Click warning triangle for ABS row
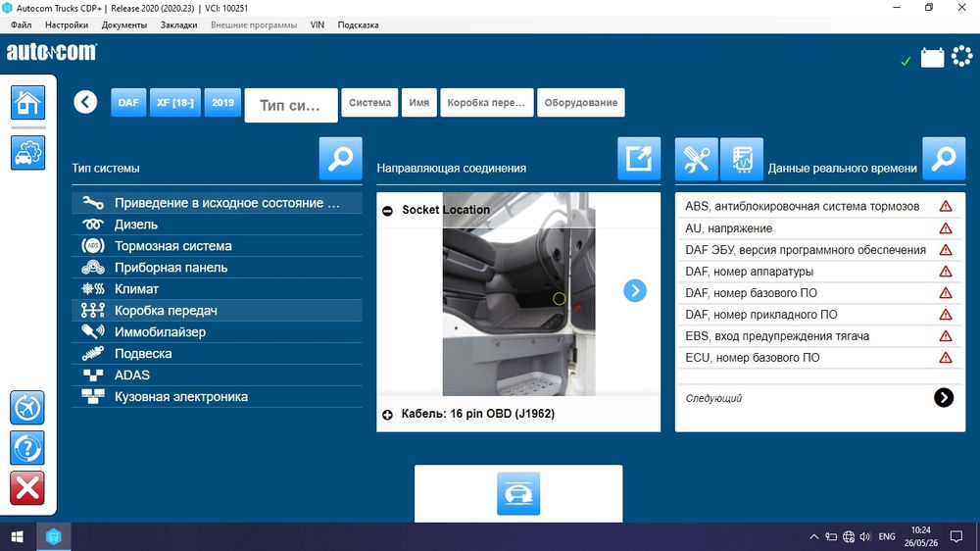Image resolution: width=980 pixels, height=551 pixels. tap(946, 207)
